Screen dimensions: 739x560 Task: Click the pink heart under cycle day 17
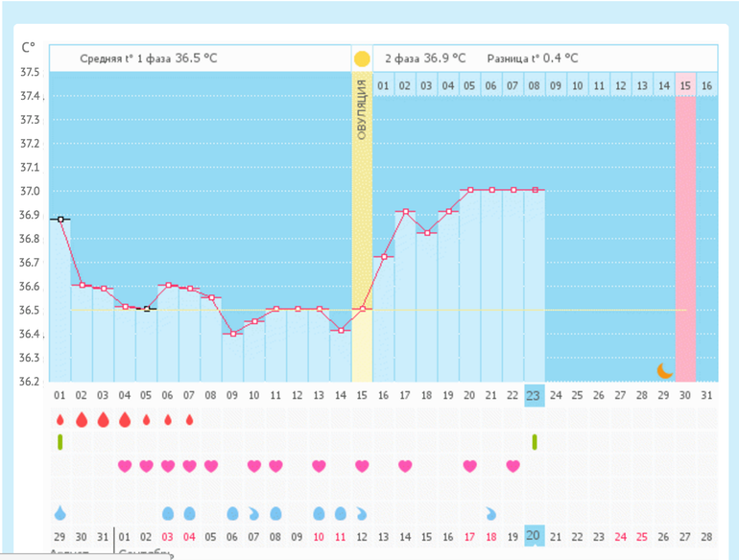pos(405,466)
